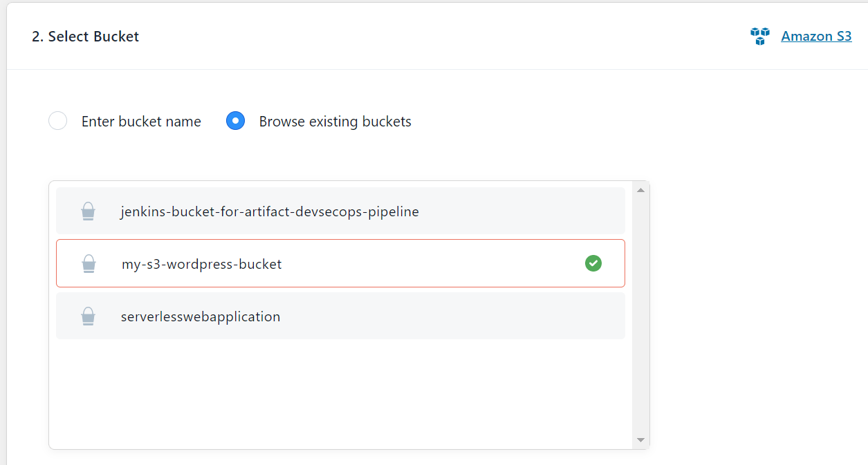Select the Browse existing buckets radio button

[235, 120]
